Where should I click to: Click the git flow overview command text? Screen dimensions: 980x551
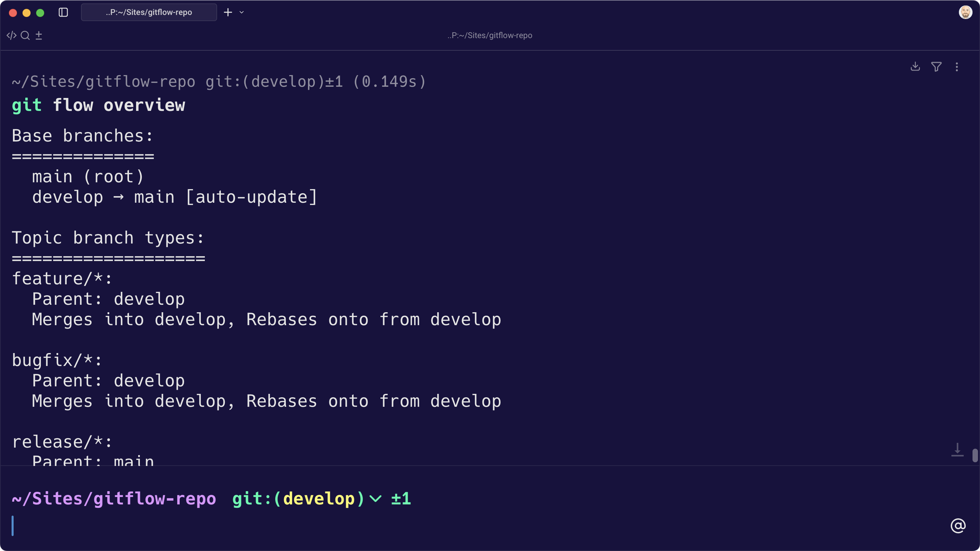click(x=99, y=105)
